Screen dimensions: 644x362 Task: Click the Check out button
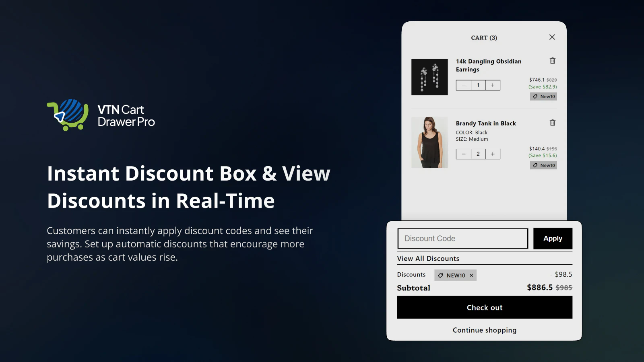[x=484, y=307]
